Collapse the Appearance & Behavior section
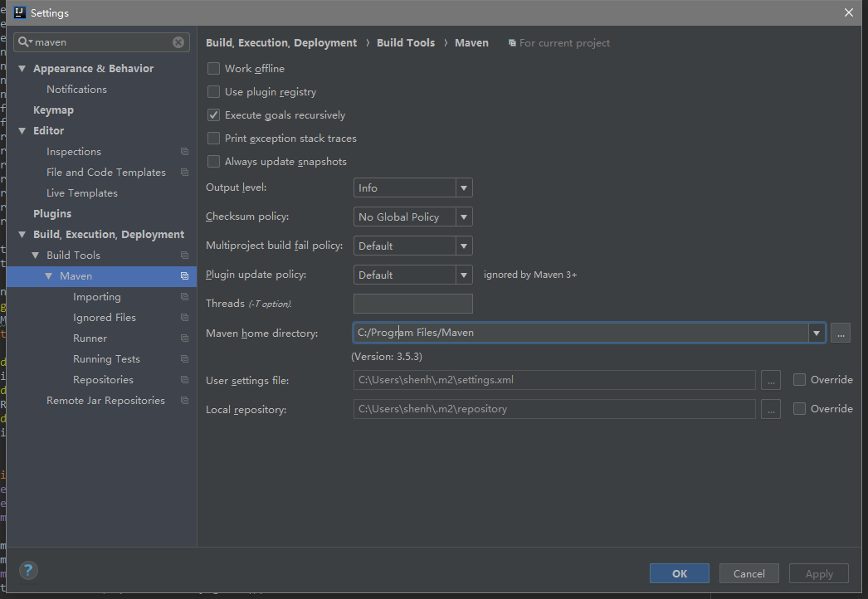 (22, 69)
